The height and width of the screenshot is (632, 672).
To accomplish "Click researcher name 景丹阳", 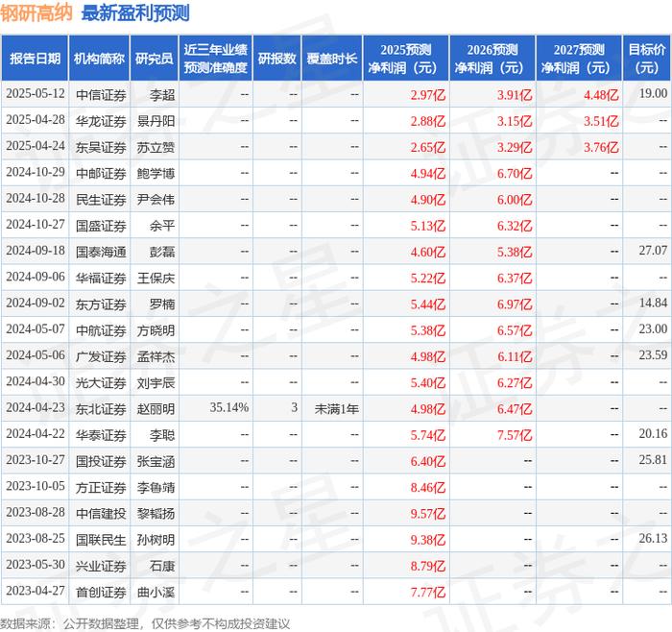I will click(x=156, y=121).
